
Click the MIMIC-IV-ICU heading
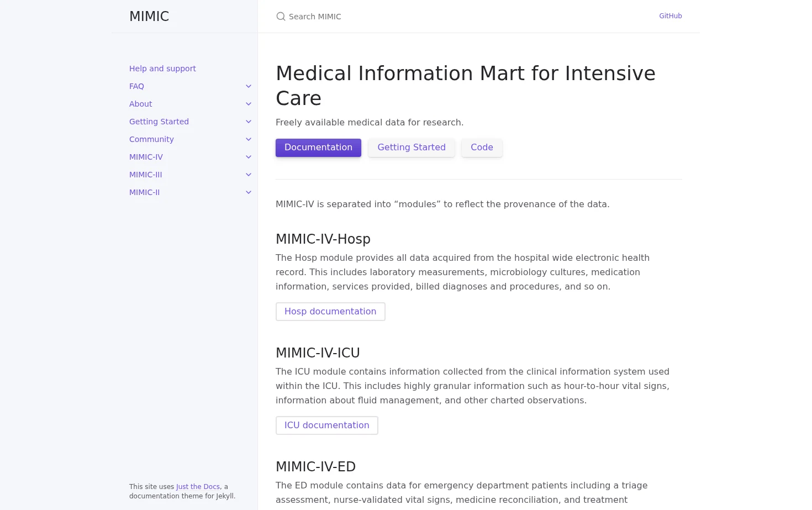point(318,353)
